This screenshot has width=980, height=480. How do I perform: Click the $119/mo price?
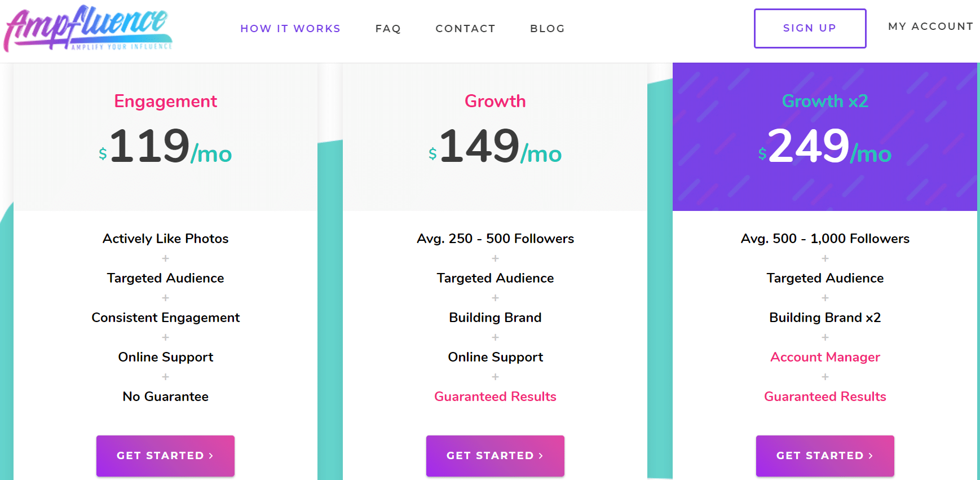pyautogui.click(x=165, y=146)
